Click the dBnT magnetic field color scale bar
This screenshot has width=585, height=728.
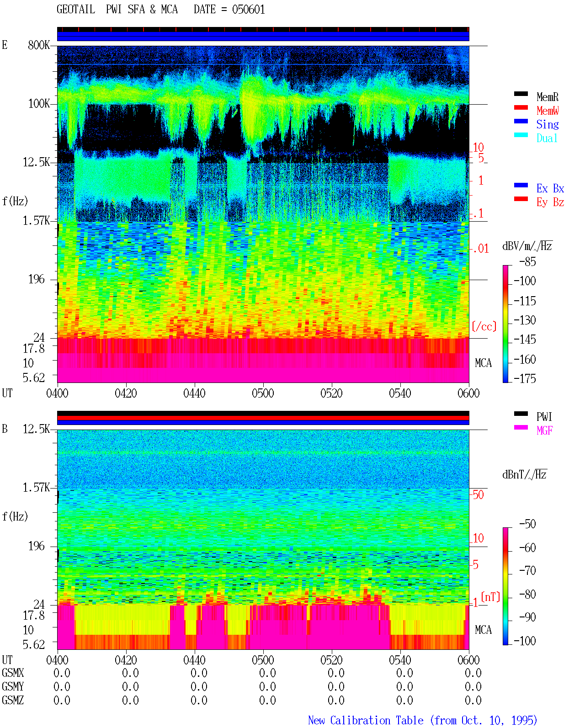click(505, 586)
